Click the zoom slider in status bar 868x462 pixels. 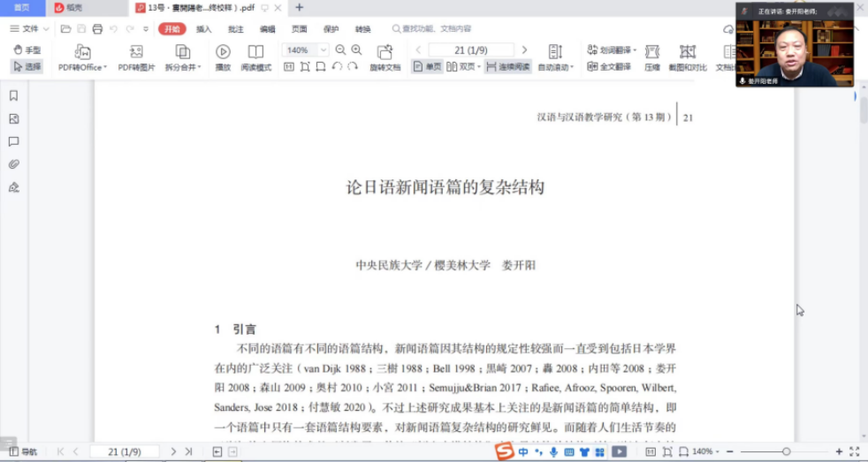point(786,451)
